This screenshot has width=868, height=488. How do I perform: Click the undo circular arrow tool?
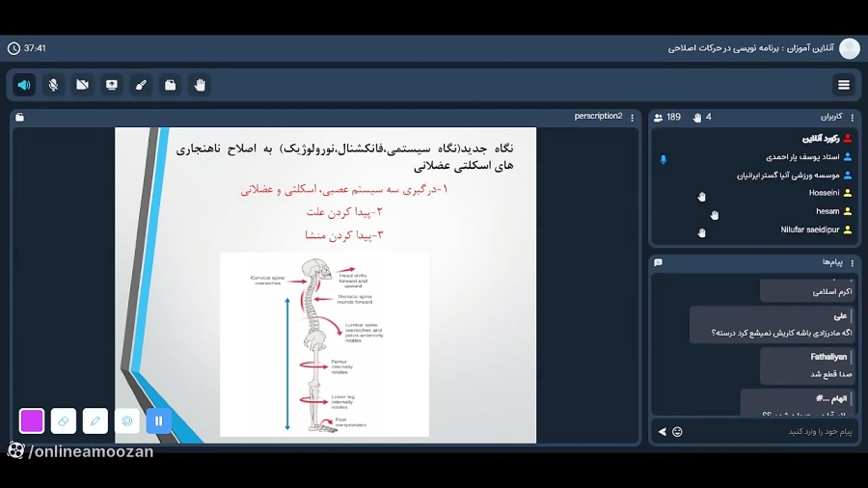126,421
